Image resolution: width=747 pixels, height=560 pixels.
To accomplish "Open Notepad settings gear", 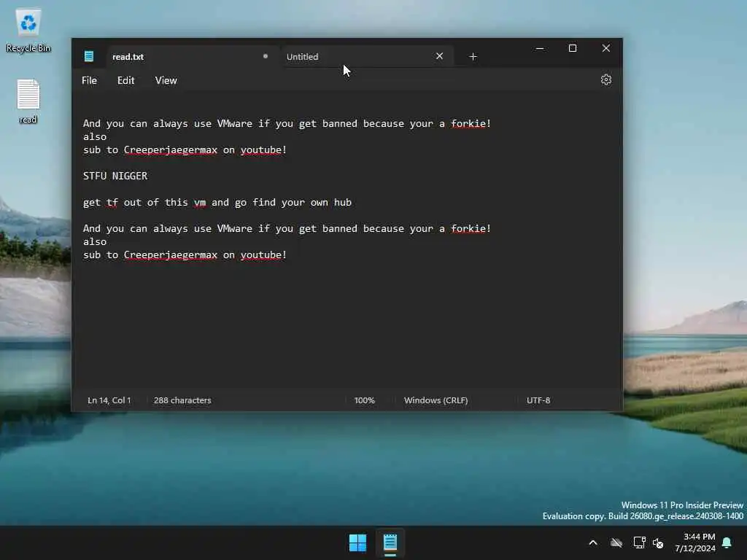I will coord(605,80).
